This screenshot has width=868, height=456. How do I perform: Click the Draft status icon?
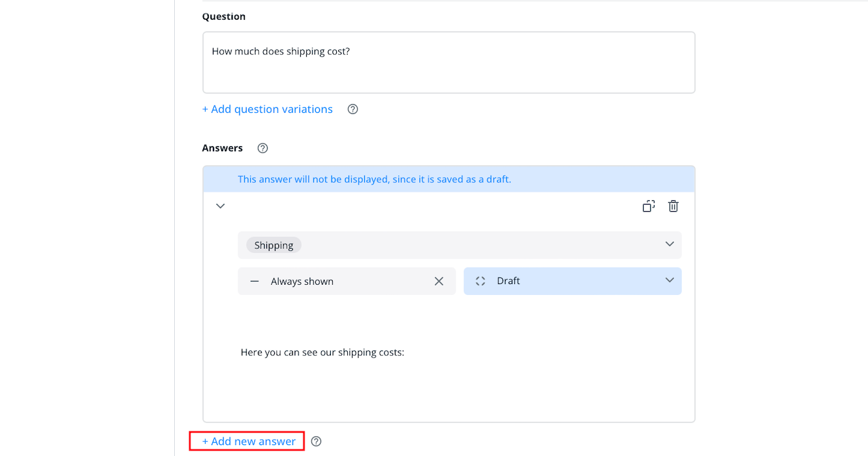[x=480, y=281]
